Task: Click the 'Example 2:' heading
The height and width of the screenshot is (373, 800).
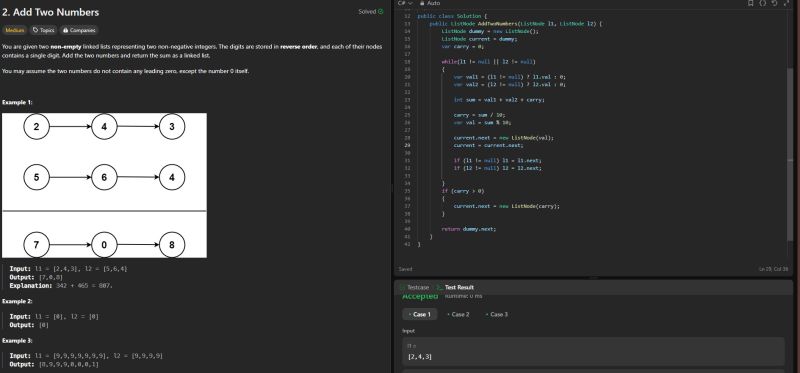Action: 17,302
